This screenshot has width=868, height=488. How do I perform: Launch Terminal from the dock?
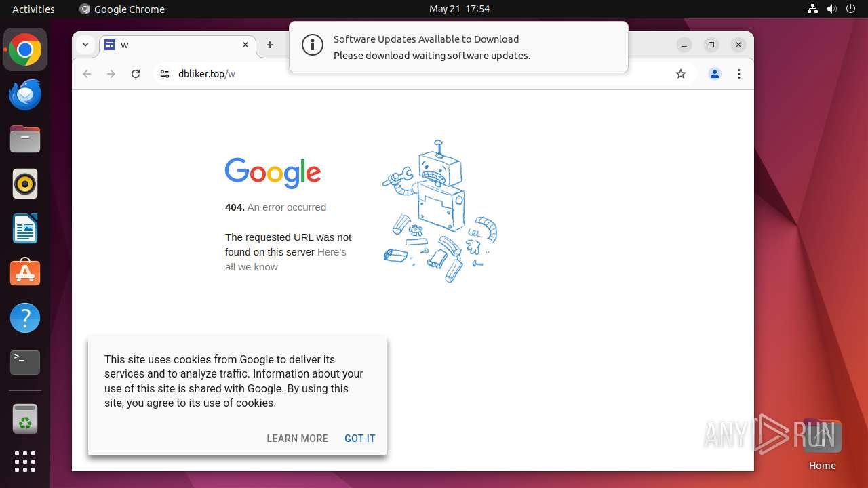tap(25, 363)
